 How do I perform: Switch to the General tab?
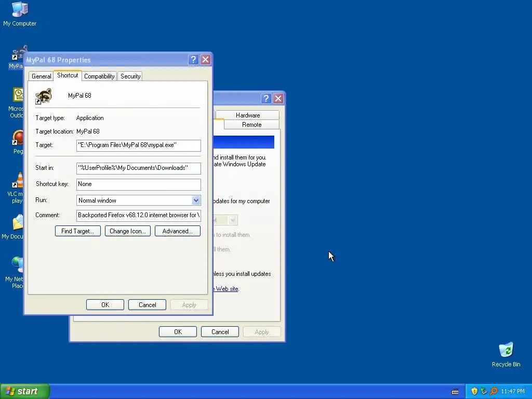coord(42,76)
